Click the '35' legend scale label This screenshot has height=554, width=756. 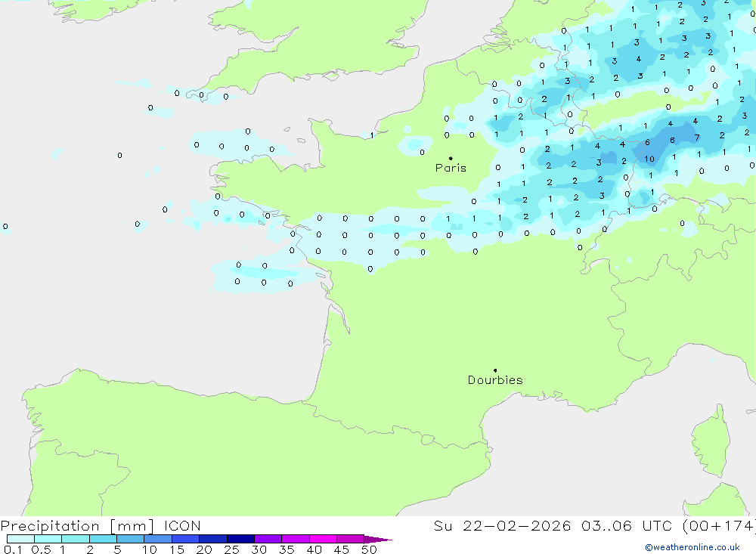287,549
